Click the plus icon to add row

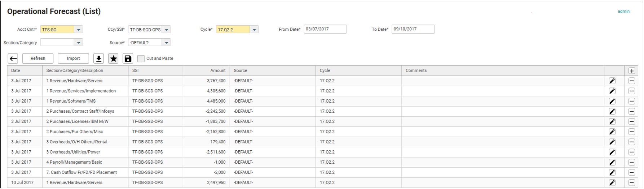click(631, 71)
